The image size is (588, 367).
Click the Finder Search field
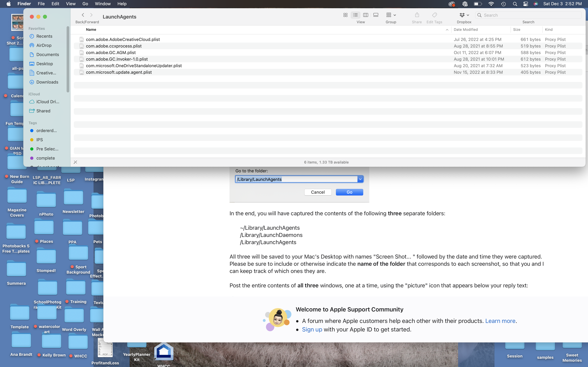[530, 15]
